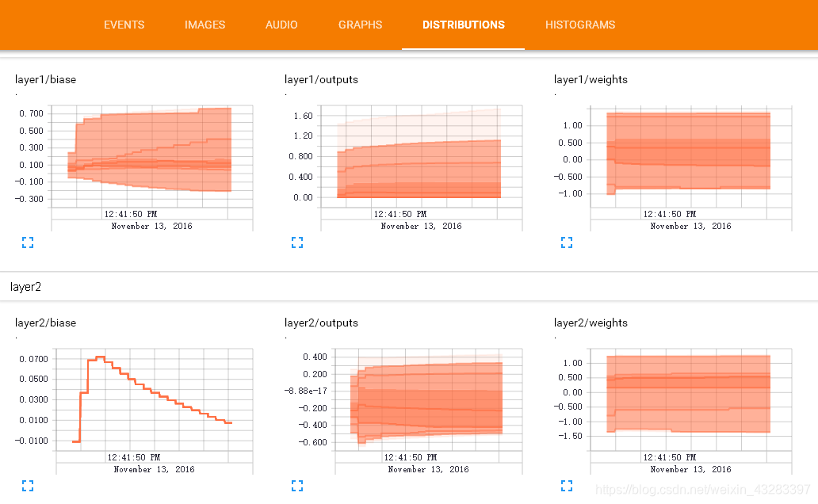Viewport: 818px width, 504px height.
Task: Click the layer1/weights chart title
Action: click(591, 79)
